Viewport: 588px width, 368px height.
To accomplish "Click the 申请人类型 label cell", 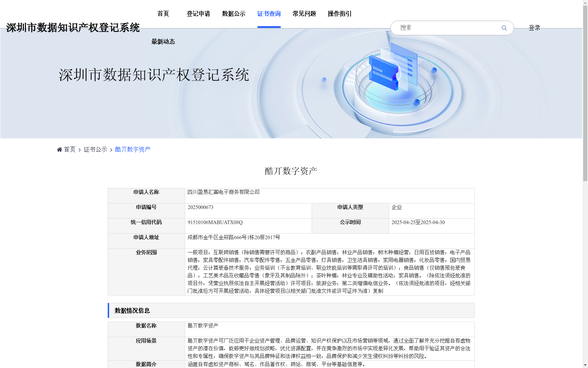I will pyautogui.click(x=350, y=211).
